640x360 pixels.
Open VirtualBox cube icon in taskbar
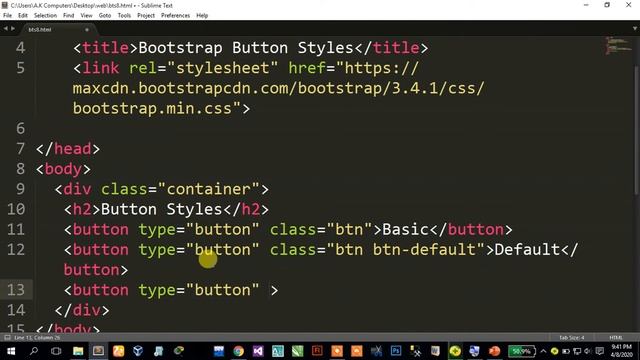(138, 351)
